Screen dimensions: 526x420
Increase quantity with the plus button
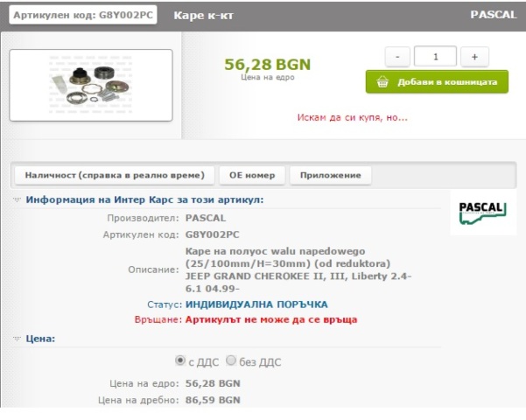474,56
